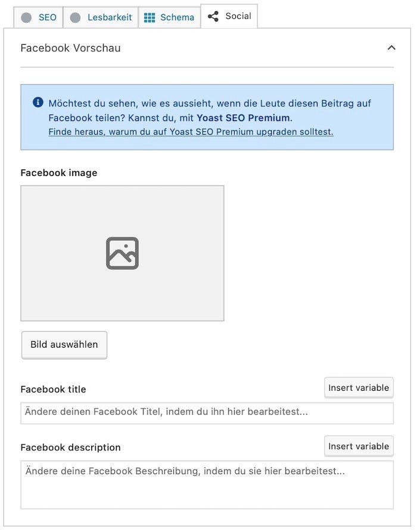Focus the Facebook title input field

[207, 413]
